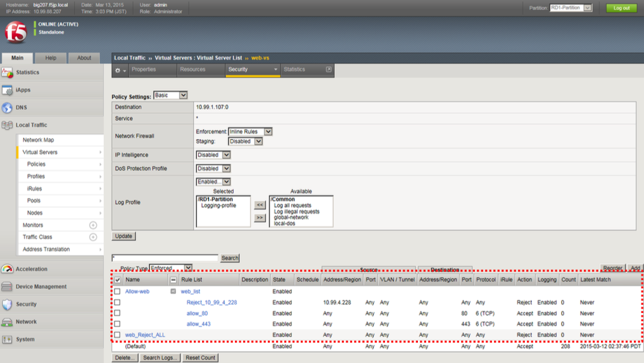Open the Partition dropdown
Image resolution: width=644 pixels, height=363 pixels.
571,8
